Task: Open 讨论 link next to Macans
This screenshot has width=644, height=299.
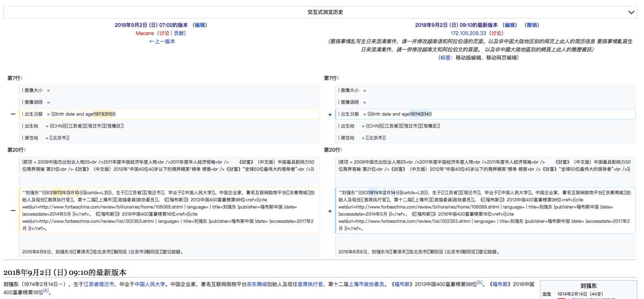Action: pos(164,33)
